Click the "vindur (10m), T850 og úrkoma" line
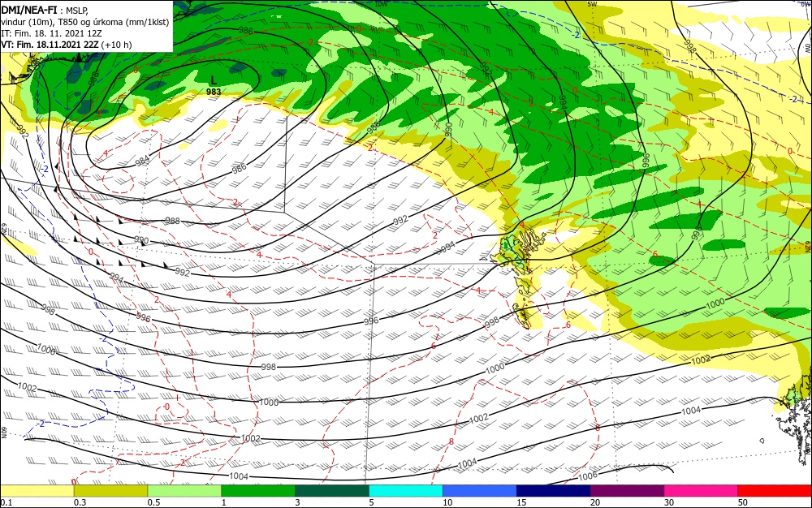Screen dimensions: 812x508 click(x=85, y=21)
